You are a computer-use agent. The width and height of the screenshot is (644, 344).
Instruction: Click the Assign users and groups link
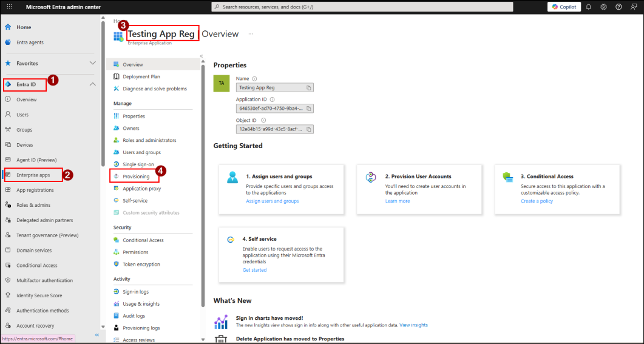272,201
